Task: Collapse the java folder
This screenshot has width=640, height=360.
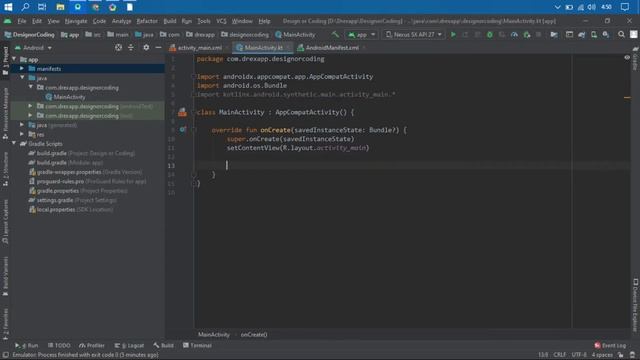Action: 22,78
